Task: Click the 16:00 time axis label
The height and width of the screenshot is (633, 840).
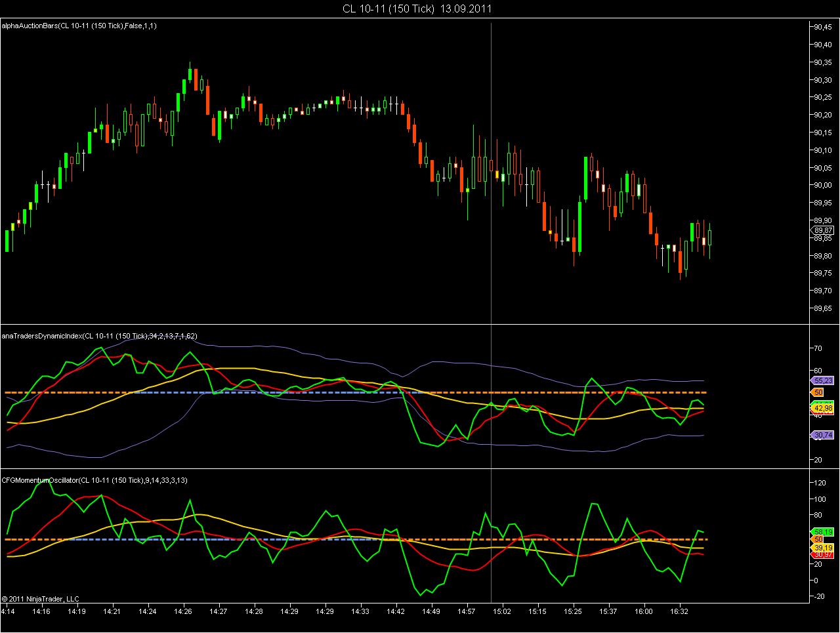Action: 644,611
